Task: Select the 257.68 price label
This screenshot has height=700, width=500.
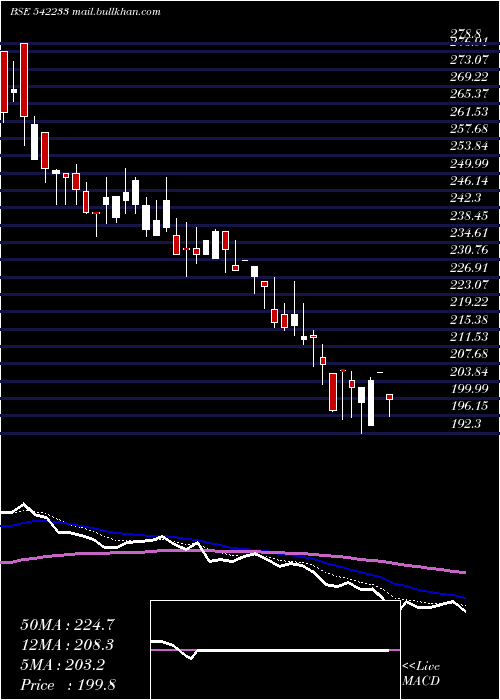Action: (x=469, y=129)
